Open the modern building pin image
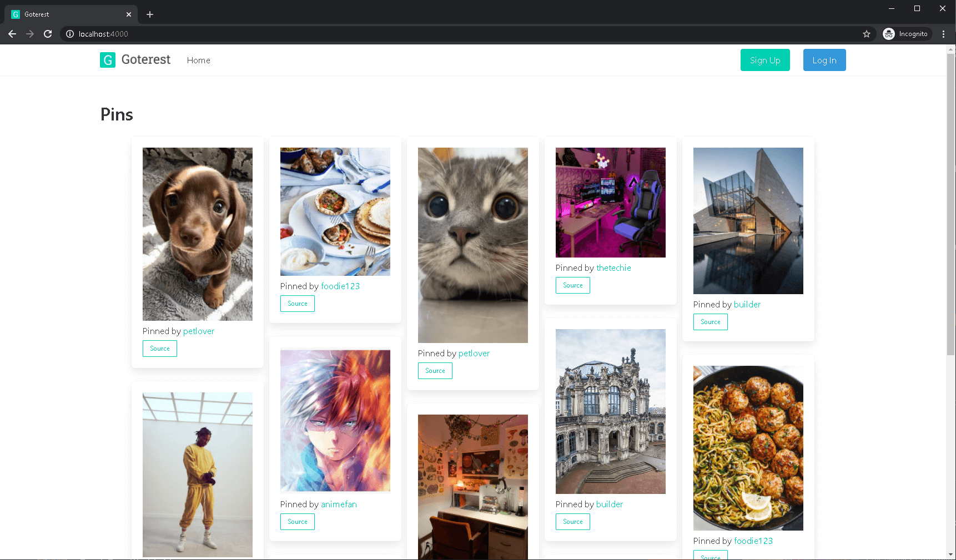 748,221
